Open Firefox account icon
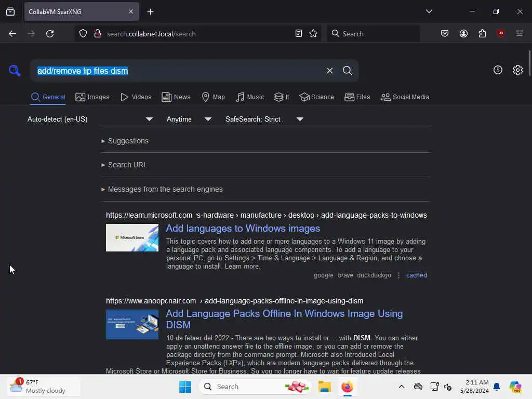The image size is (532, 399). 463,34
